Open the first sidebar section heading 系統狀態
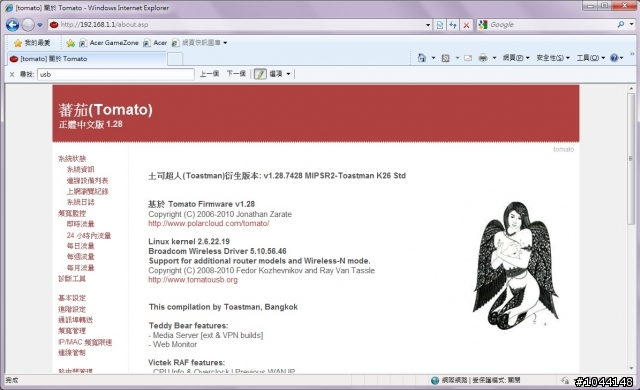Viewport: 640px width, 390px height. [72, 158]
